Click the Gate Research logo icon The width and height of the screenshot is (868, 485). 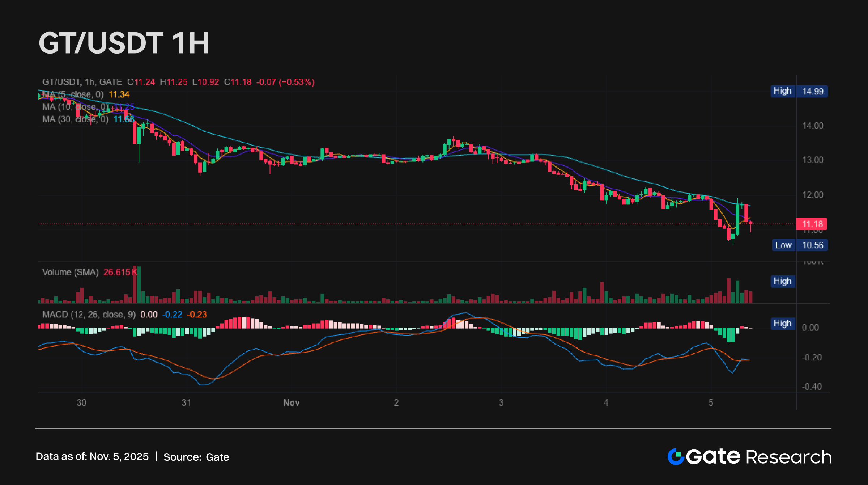[x=676, y=457]
